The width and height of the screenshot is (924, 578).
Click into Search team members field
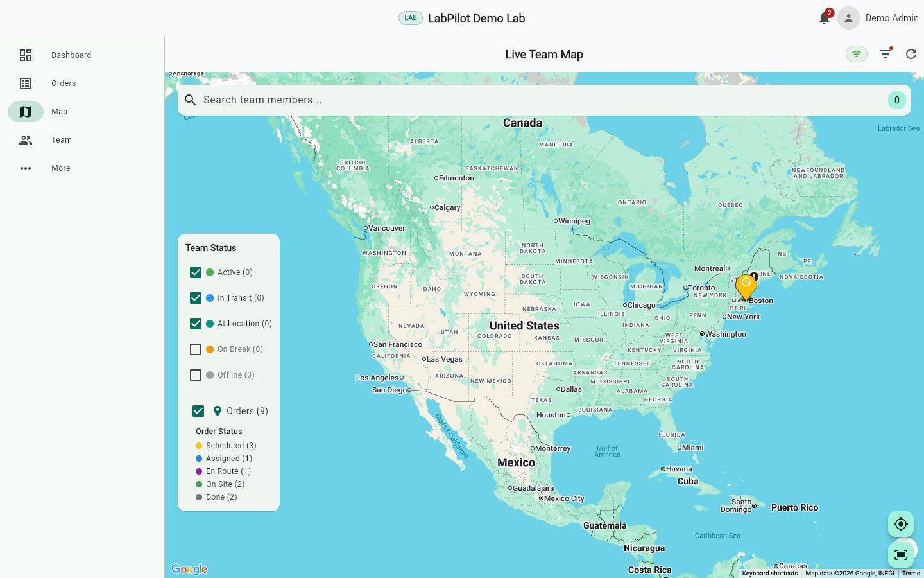[544, 100]
